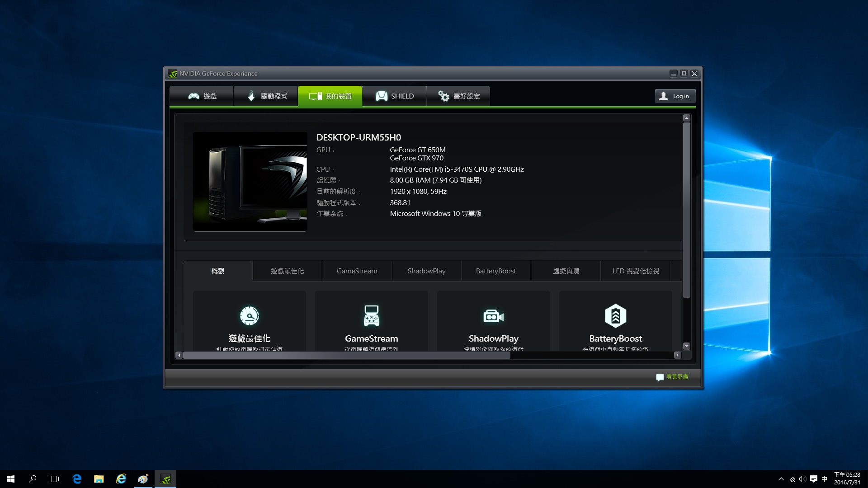The image size is (868, 488).
Task: Open the 遊戲 (Games) tab
Action: [202, 96]
